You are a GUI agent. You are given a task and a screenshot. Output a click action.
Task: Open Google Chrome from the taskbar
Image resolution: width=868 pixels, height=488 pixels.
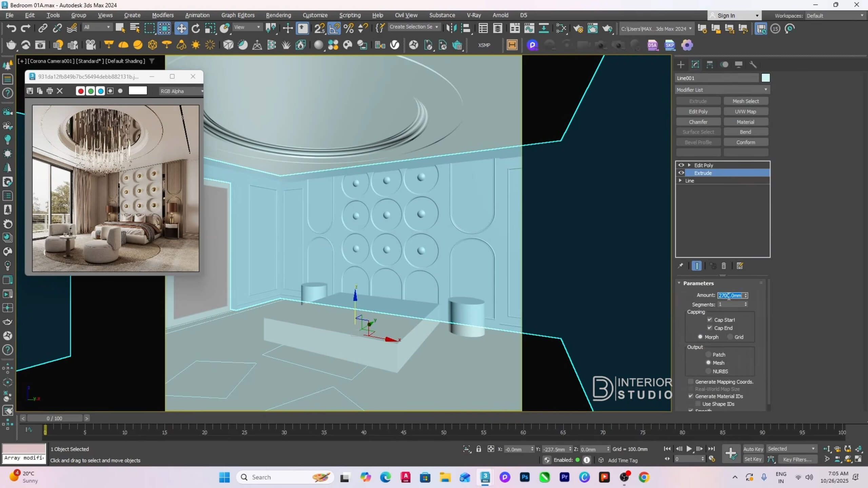644,477
